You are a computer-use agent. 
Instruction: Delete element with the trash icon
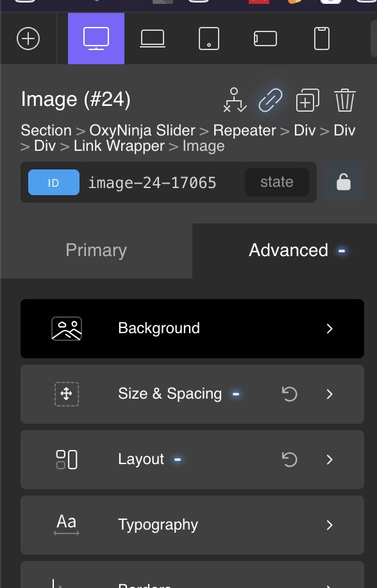pos(345,100)
